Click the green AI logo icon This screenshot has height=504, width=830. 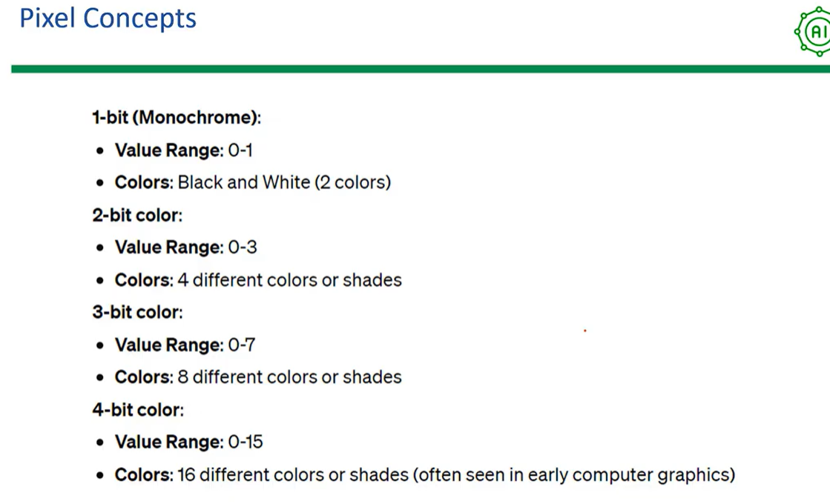[813, 32]
